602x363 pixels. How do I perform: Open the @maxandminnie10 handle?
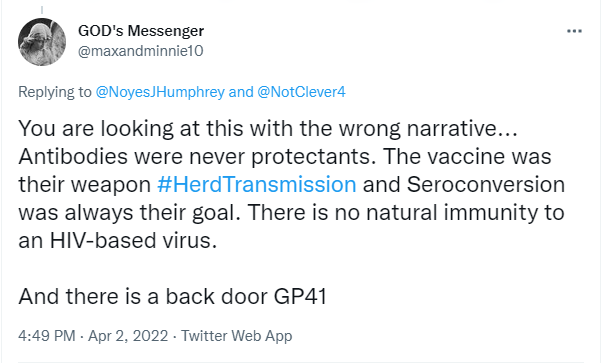point(141,51)
